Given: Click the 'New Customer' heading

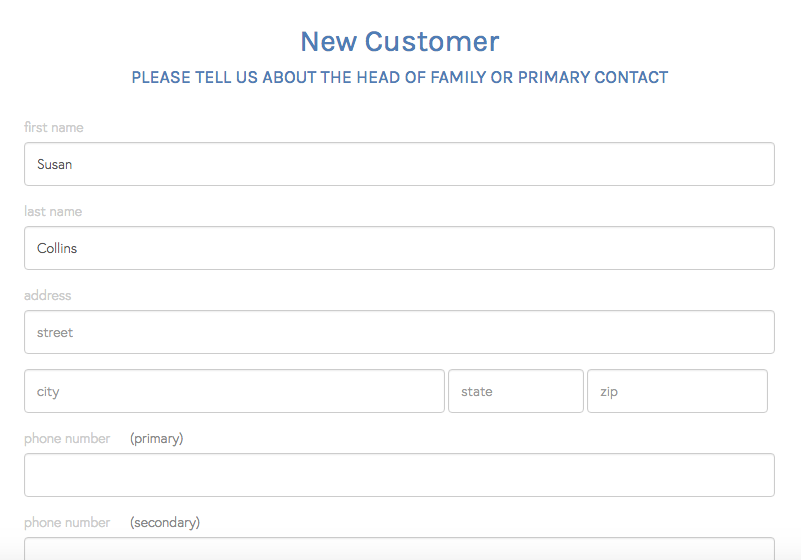Looking at the screenshot, I should pos(400,42).
